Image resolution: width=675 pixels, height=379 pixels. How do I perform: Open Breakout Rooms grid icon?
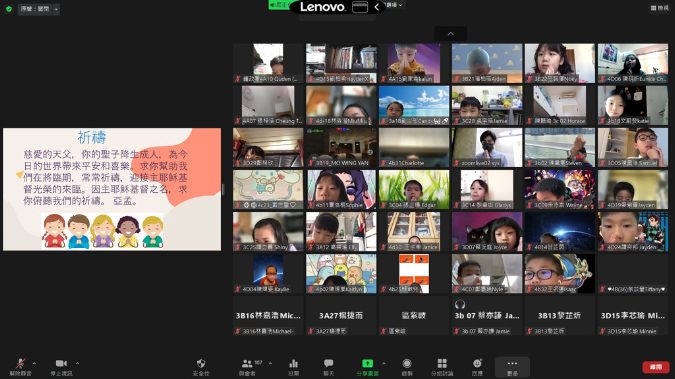442,367
